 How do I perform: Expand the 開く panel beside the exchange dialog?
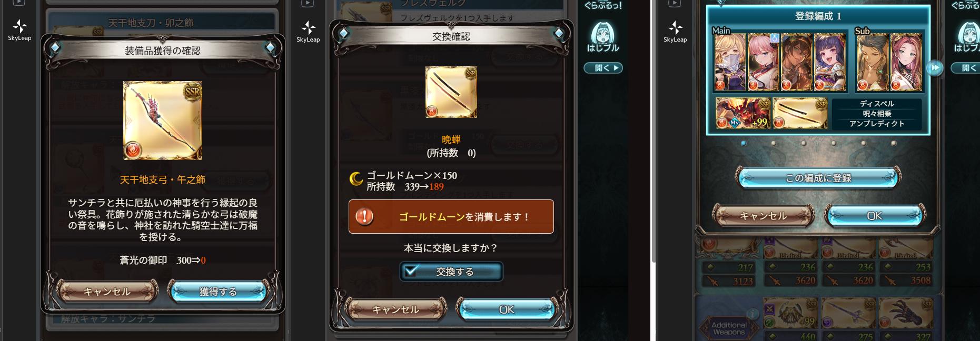coord(603,68)
